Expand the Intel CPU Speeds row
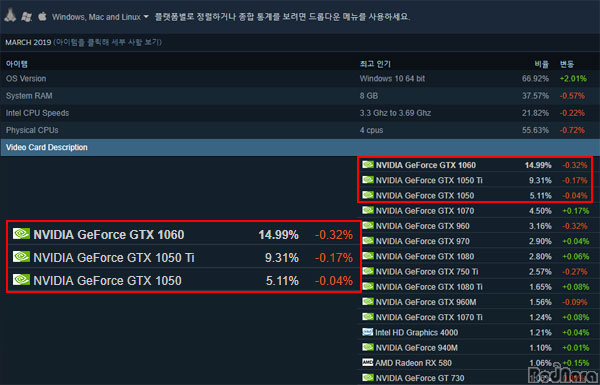Viewport: 600px width, 385px height. (300, 113)
